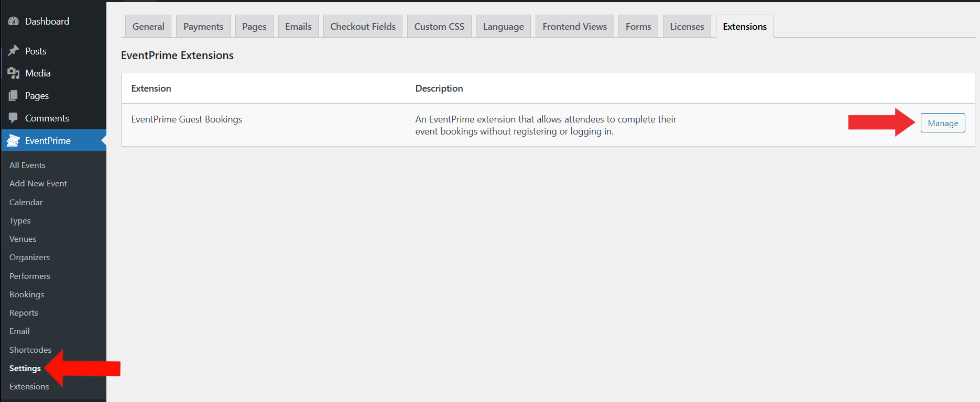Switch to the Language tab
The width and height of the screenshot is (980, 402).
pos(503,27)
